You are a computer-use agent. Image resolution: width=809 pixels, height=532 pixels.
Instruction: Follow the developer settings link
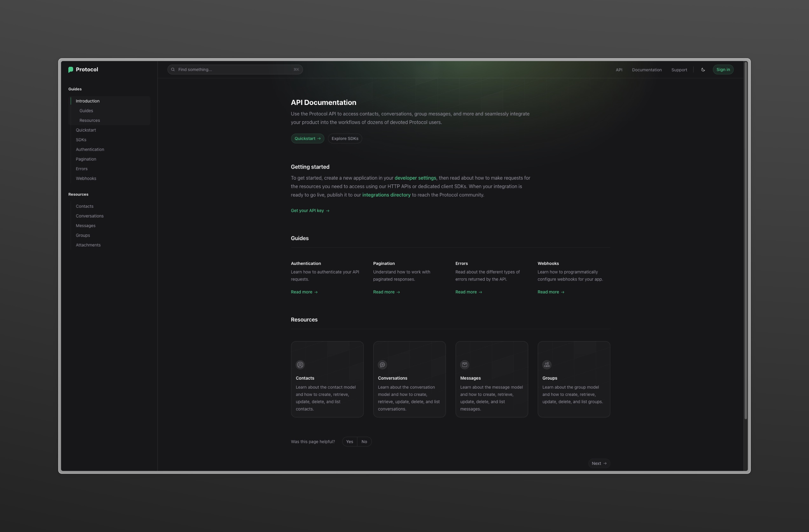tap(415, 178)
